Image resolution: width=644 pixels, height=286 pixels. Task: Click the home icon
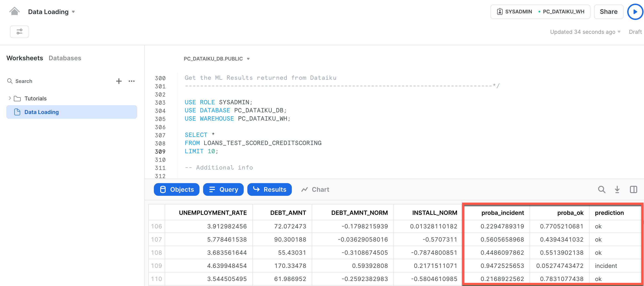pos(14,11)
